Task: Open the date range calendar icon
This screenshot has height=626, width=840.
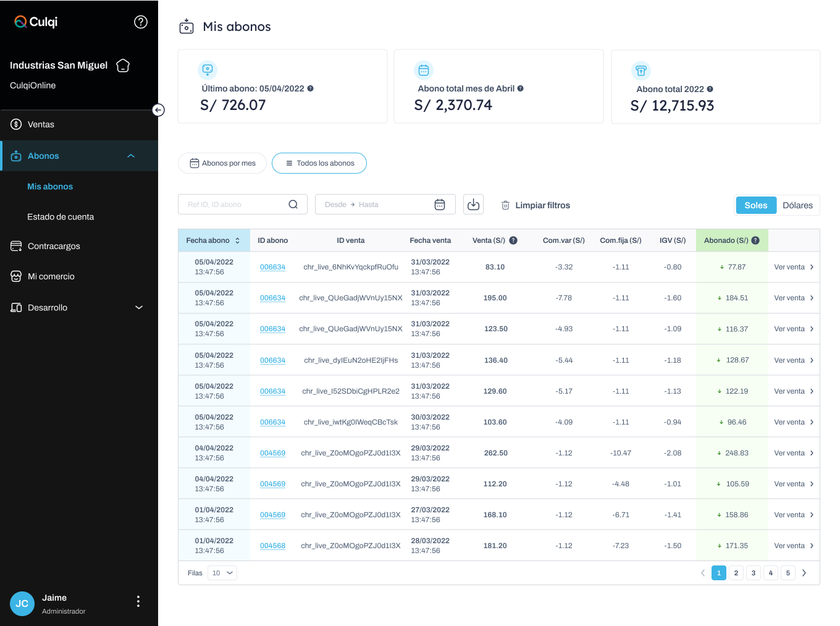Action: [440, 205]
